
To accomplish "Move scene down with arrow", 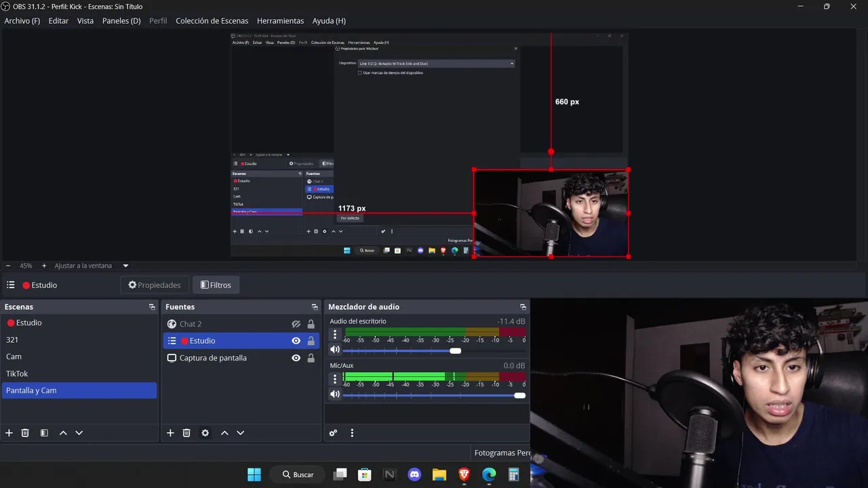I will click(79, 433).
